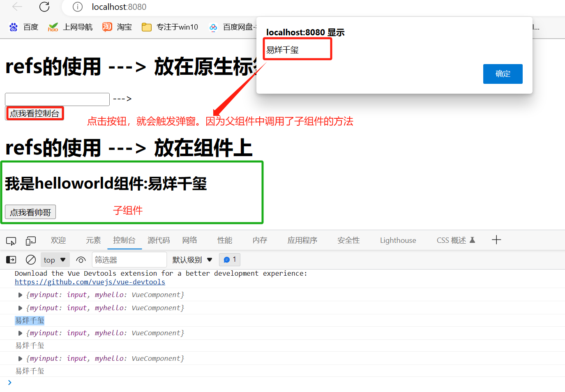This screenshot has height=392, width=565.
Task: Click the 我是helloworld组件 heading
Action: click(x=106, y=183)
